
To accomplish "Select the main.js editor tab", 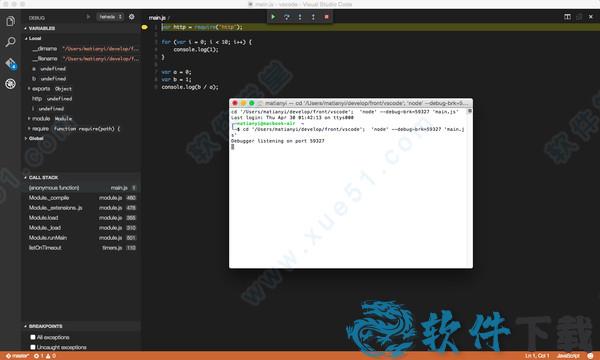I will tap(157, 18).
